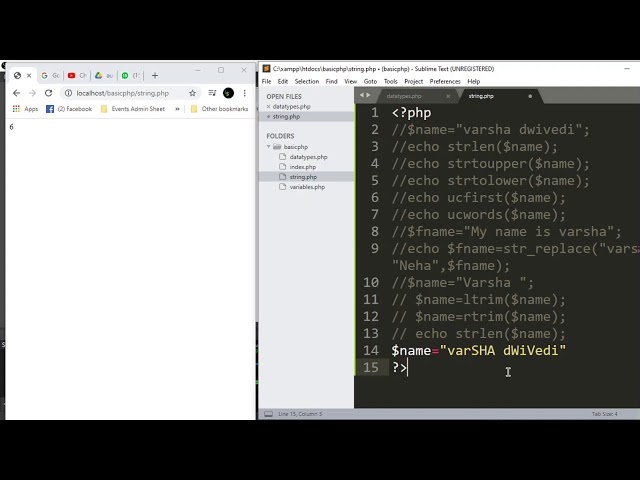
Task: Show more bookmarks via double chevron
Action: coord(177,109)
